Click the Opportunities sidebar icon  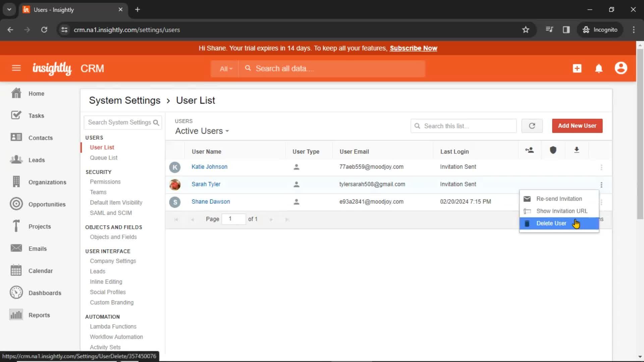coord(16,204)
